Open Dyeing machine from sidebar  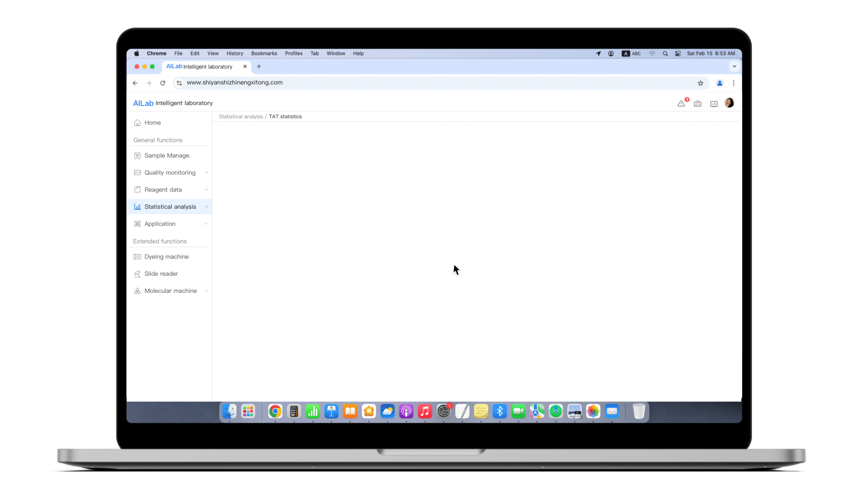pos(166,257)
